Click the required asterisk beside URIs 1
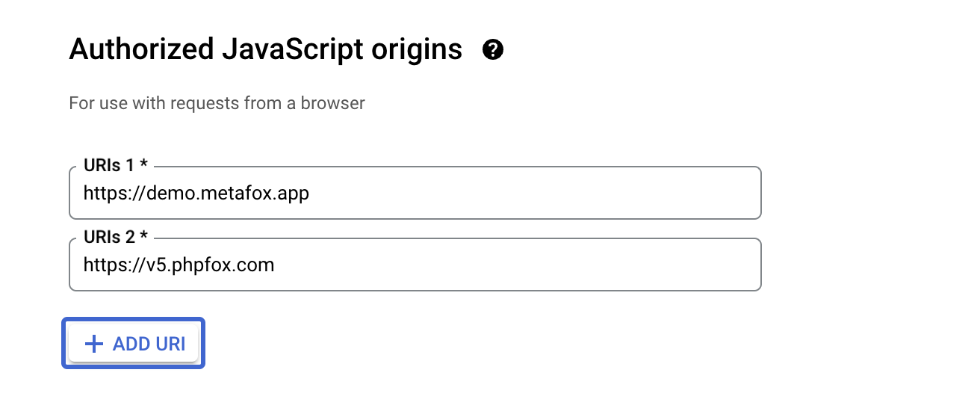Screen dimensions: 980x414 click(x=143, y=165)
